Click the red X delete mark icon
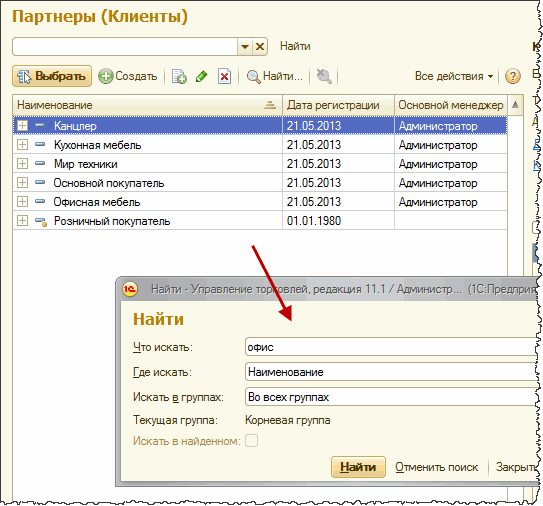This screenshot has height=506, width=543. tap(224, 76)
